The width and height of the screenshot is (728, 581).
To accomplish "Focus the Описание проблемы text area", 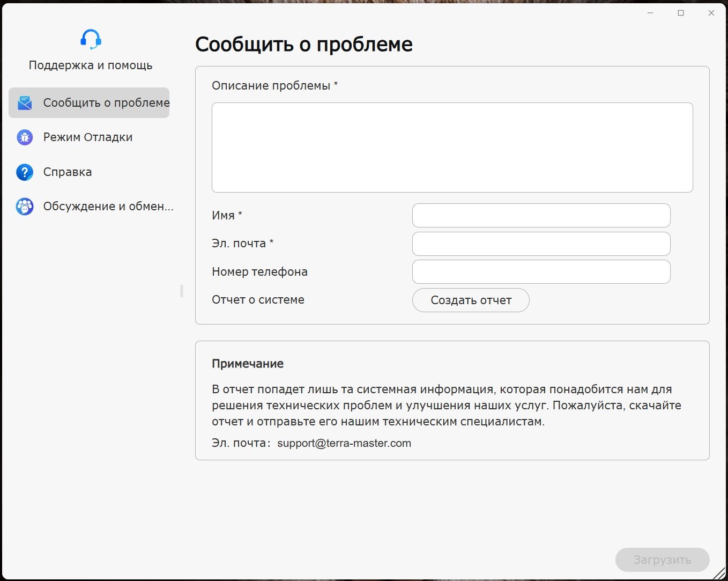I will click(452, 148).
